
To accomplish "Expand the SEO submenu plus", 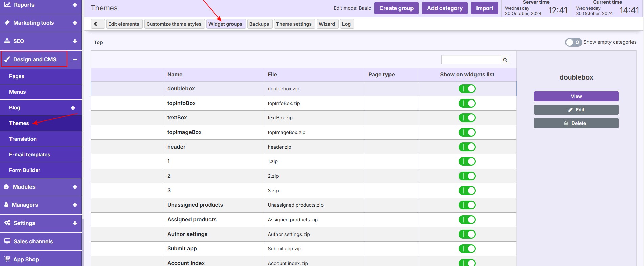I will (x=75, y=41).
